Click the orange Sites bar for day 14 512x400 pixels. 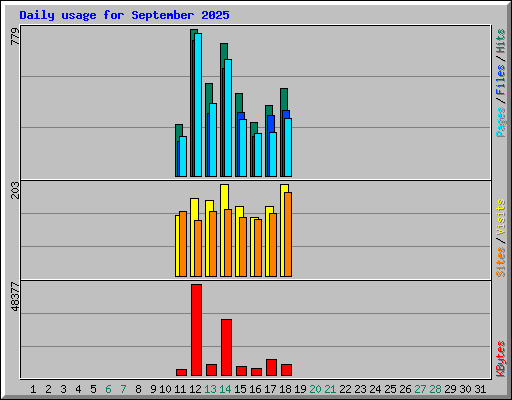tap(228, 243)
